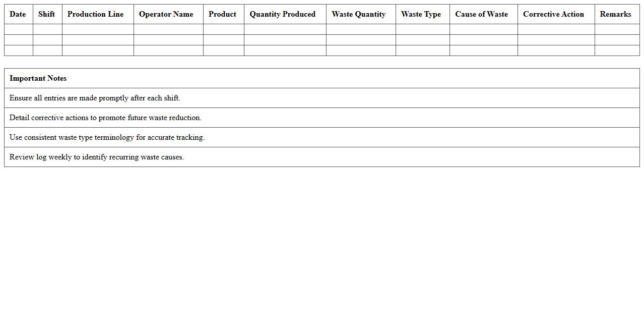Select the Production Line header cell

95,14
